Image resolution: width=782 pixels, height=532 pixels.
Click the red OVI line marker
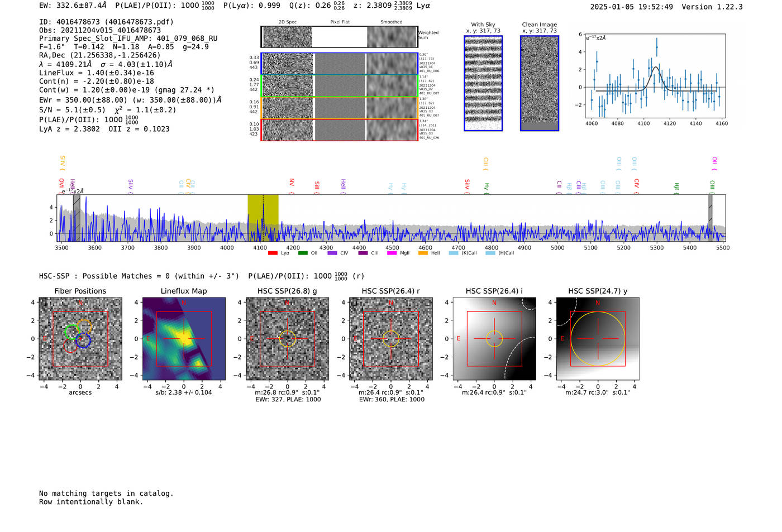pos(61,186)
